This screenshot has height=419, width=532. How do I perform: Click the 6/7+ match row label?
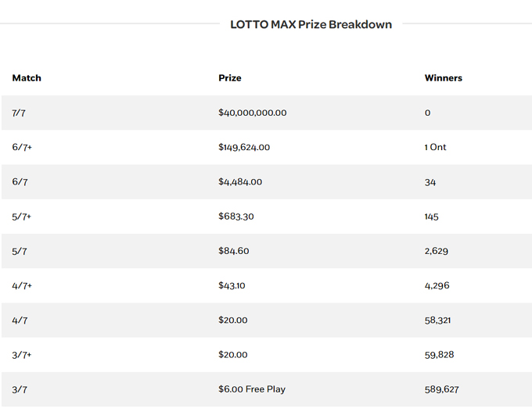tap(22, 147)
